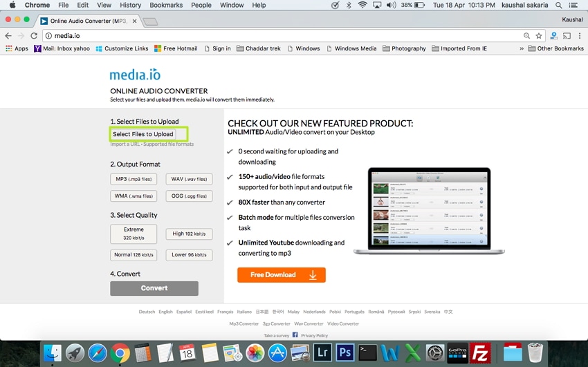Open the Sign in bookmark

(x=217, y=48)
